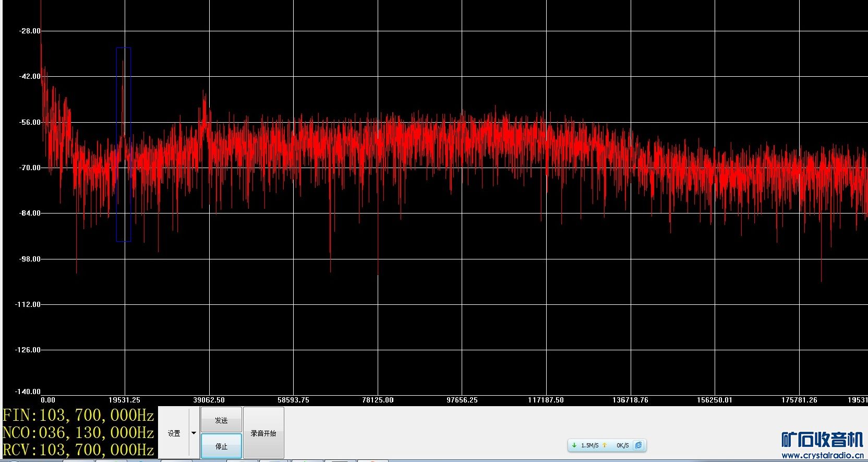Screen dimensions: 868x462
Task: Click the green download arrow in the speed widget
Action: point(574,445)
